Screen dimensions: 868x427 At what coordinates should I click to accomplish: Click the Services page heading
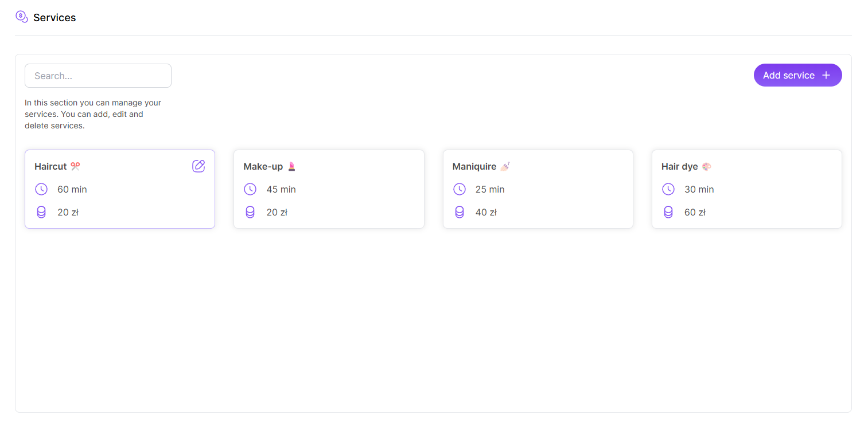(x=55, y=18)
